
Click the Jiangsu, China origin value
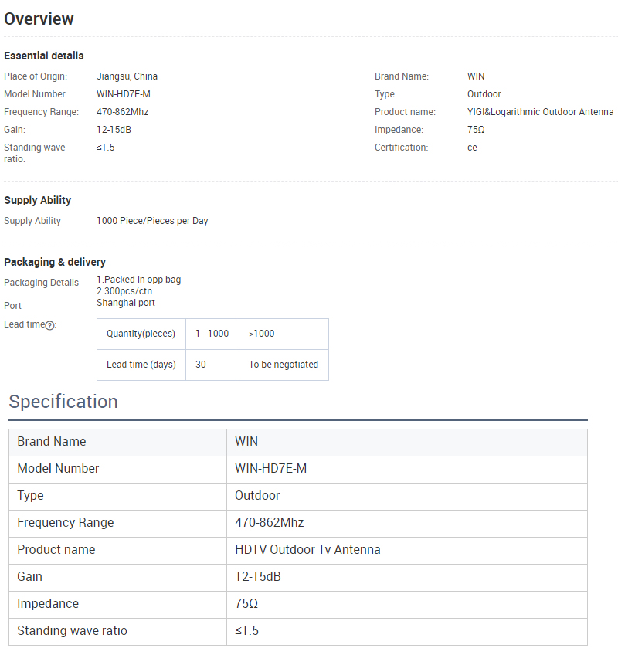click(127, 76)
